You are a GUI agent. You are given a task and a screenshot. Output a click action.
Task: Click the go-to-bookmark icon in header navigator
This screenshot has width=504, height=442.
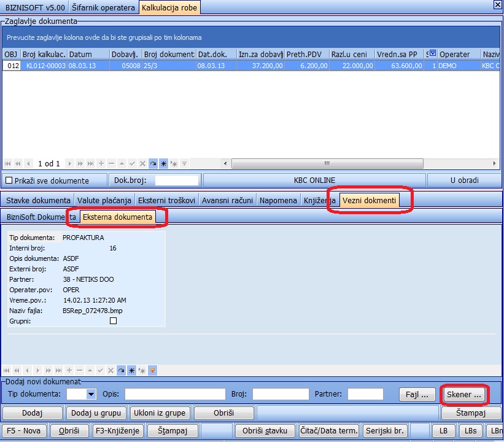point(174,164)
